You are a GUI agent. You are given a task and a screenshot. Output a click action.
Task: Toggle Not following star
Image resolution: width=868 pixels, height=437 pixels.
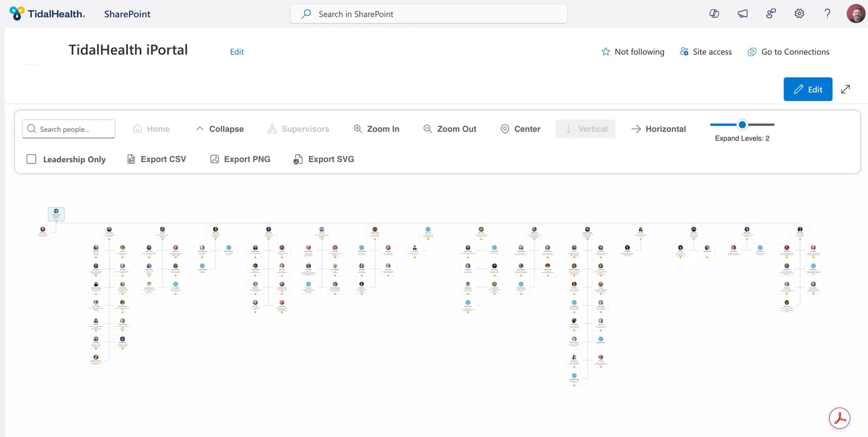click(633, 52)
